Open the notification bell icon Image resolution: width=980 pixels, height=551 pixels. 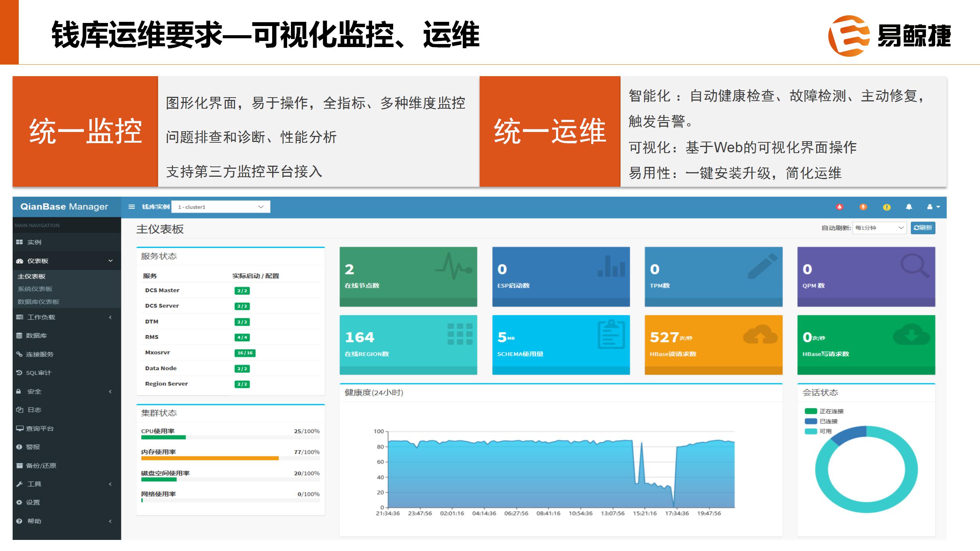[909, 207]
